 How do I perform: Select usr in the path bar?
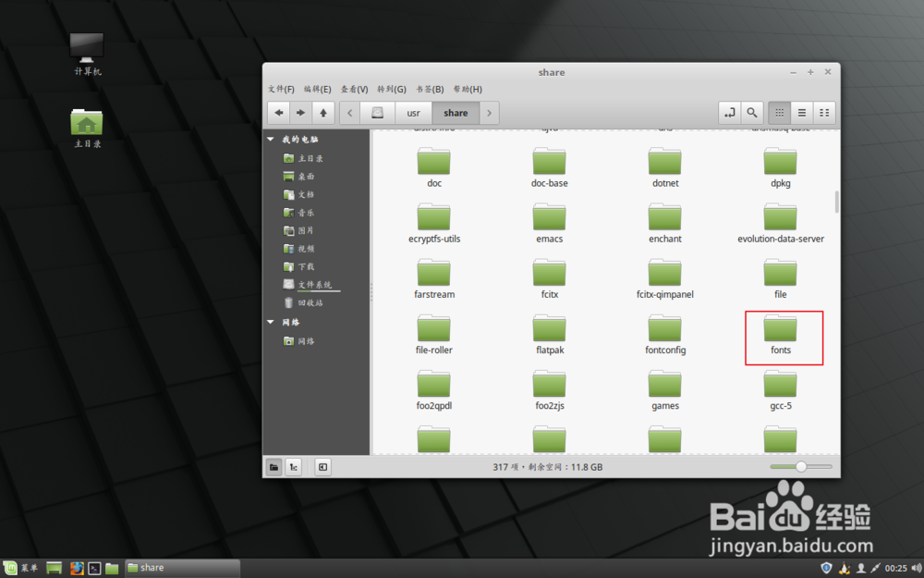click(413, 113)
